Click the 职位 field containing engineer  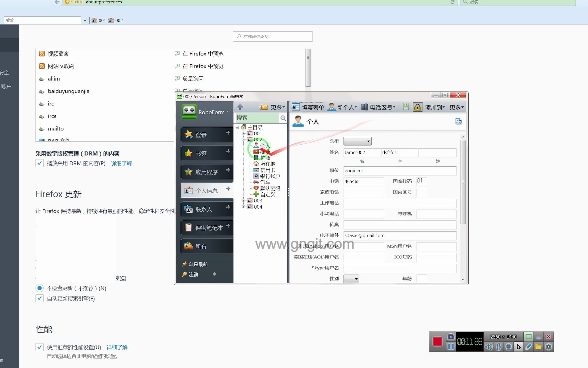pos(399,171)
